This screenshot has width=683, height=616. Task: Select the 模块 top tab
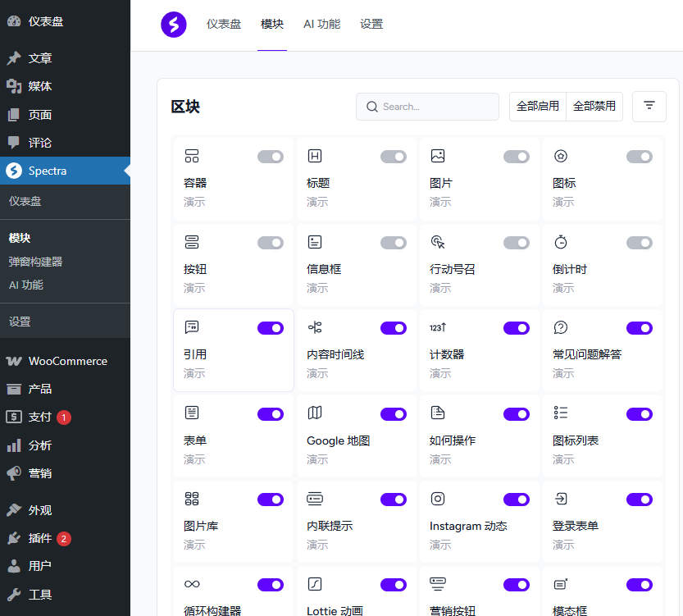click(272, 24)
